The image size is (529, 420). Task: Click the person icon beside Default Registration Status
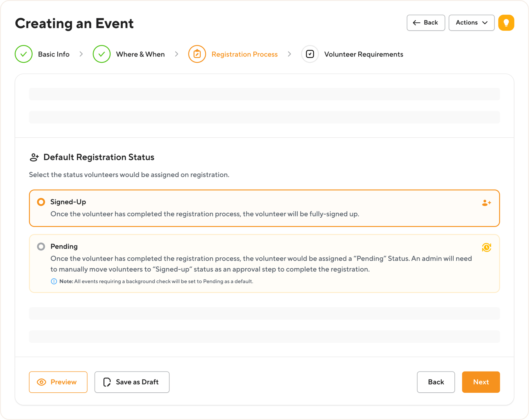coord(34,157)
